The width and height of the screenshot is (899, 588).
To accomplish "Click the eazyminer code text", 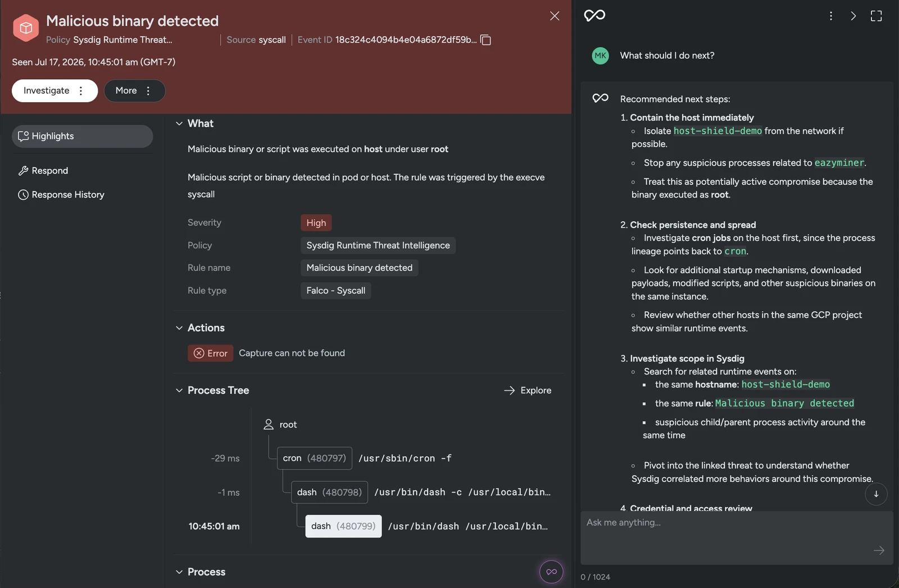I will [x=839, y=163].
